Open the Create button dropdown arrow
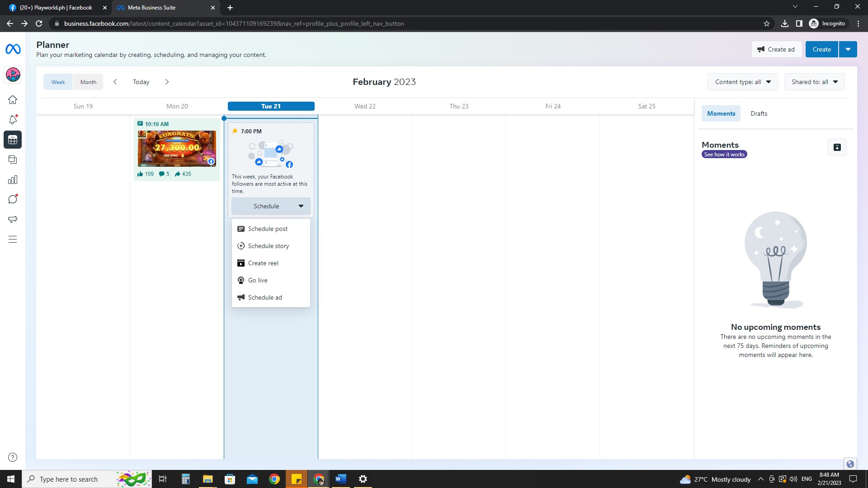Image resolution: width=868 pixels, height=488 pixels. click(848, 49)
